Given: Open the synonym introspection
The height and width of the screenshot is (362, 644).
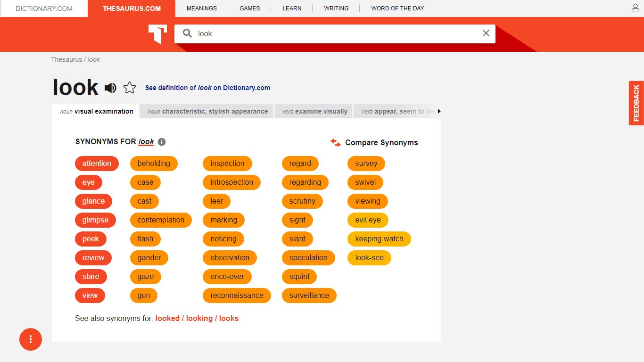Looking at the screenshot, I should [x=231, y=182].
